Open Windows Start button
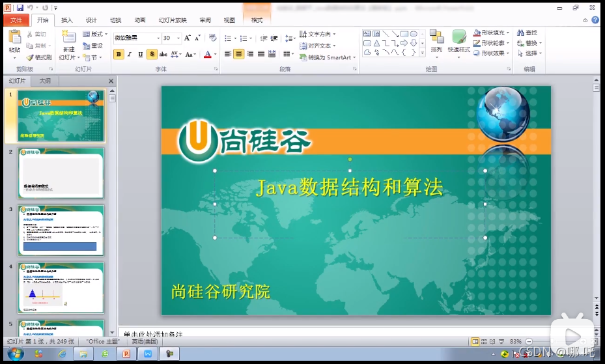The width and height of the screenshot is (605, 364). [x=16, y=354]
